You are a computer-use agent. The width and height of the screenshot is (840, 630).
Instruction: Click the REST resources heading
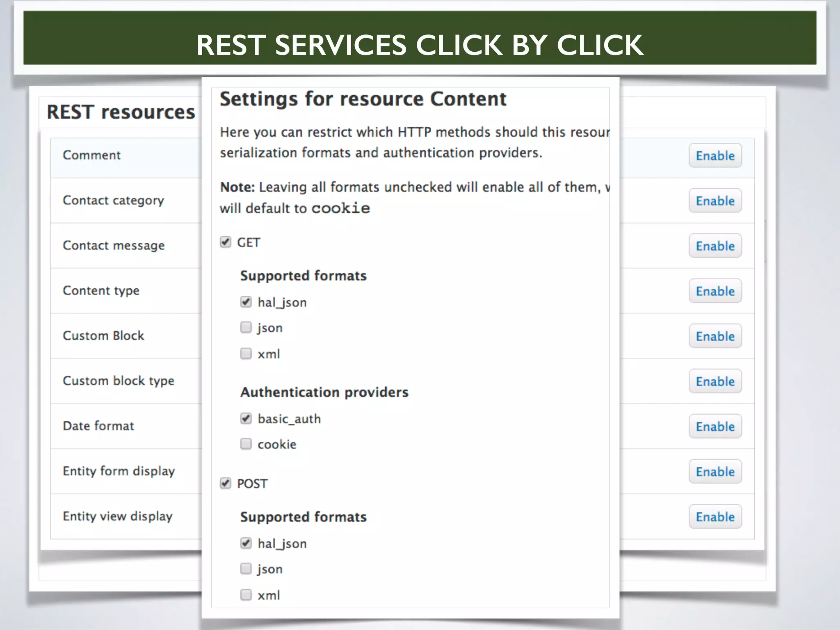[x=121, y=112]
